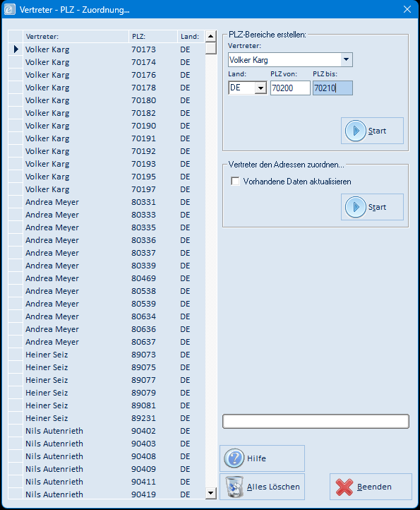Click the PLZ von field containing 70200

point(290,88)
